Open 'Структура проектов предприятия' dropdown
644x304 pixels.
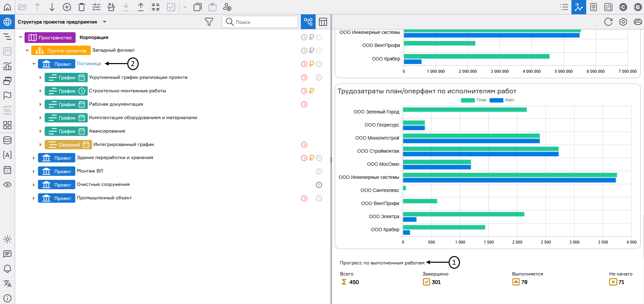(x=104, y=22)
